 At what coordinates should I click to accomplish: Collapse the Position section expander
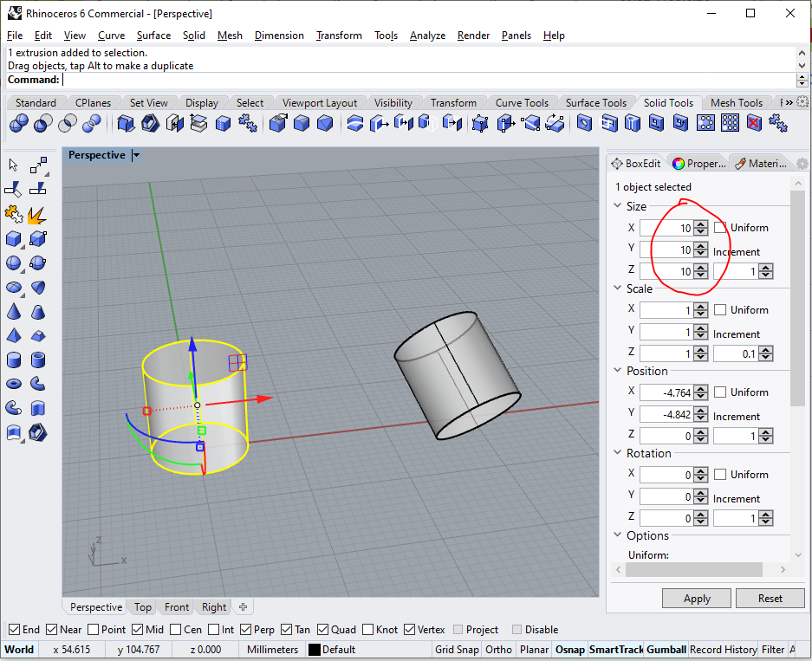[x=617, y=371]
